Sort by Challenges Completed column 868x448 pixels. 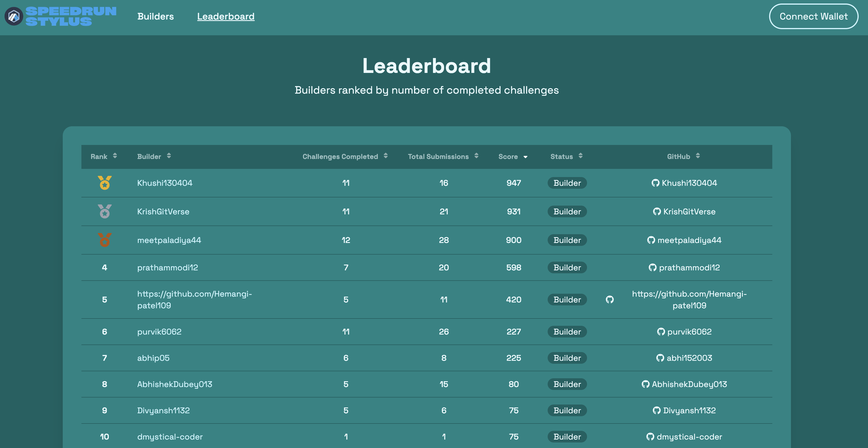(385, 156)
